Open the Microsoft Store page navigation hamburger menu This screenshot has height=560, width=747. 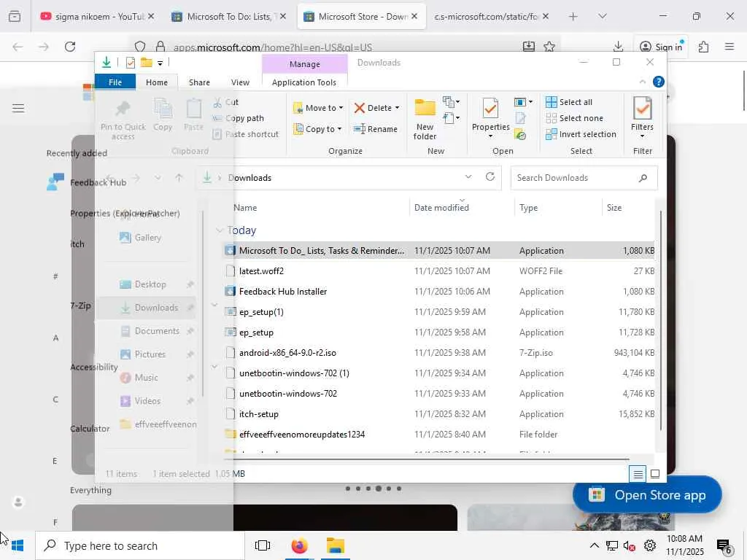coord(18,108)
